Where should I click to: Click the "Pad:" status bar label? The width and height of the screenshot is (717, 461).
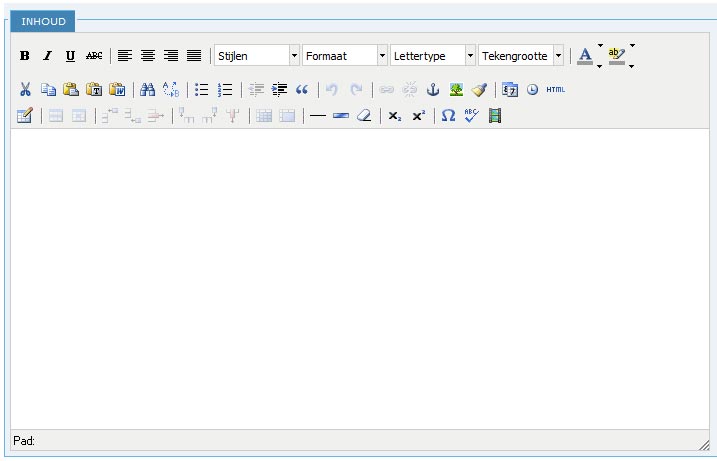24,441
